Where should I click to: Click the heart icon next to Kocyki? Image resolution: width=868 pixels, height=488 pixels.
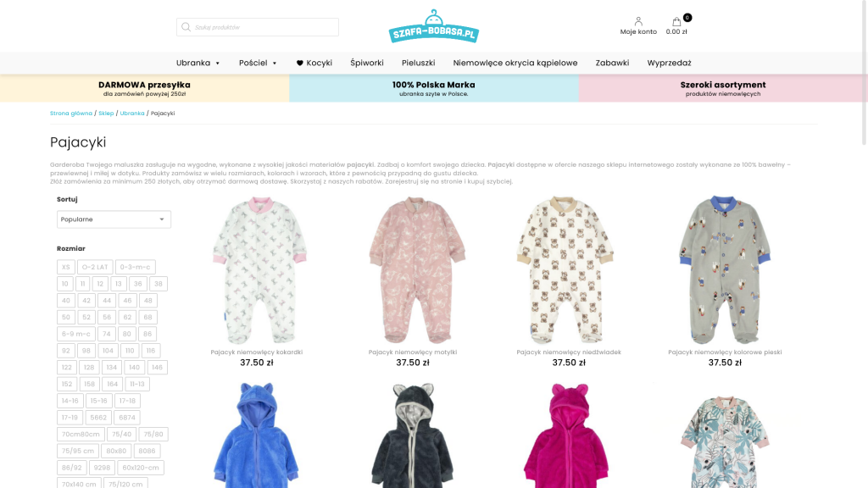[299, 63]
